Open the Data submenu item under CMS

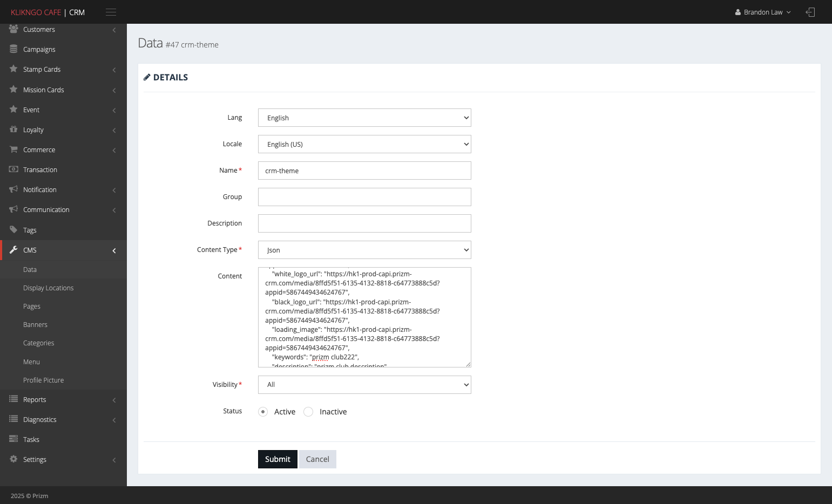(x=30, y=270)
